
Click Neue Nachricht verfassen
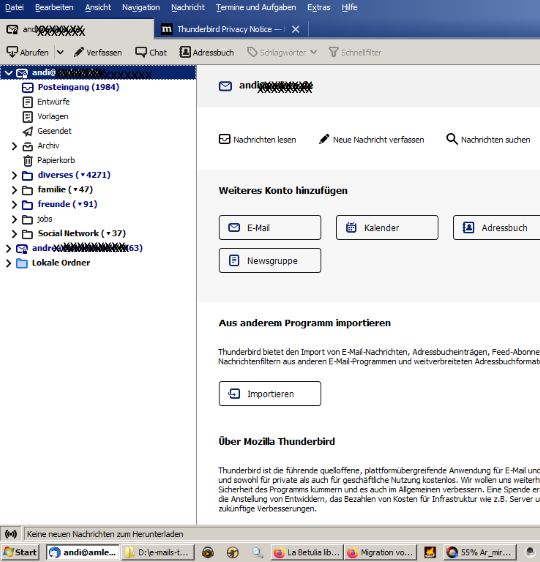[x=371, y=139]
